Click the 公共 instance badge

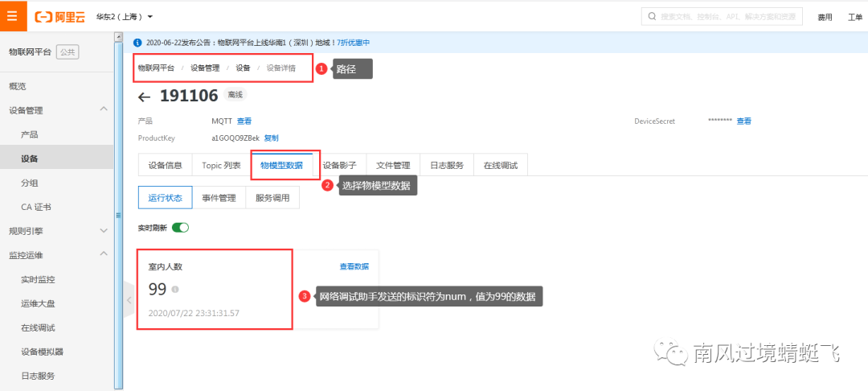tap(68, 52)
